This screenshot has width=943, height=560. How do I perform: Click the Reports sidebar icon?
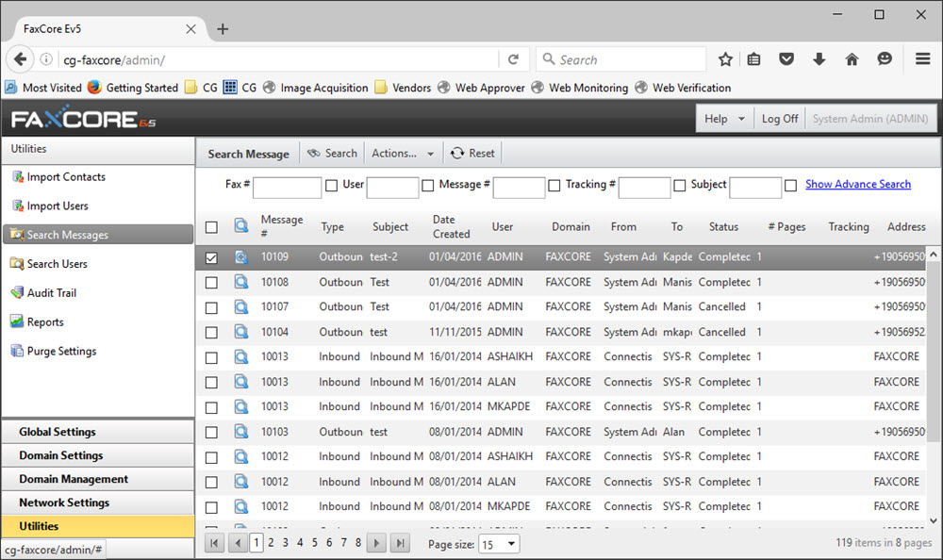(17, 321)
